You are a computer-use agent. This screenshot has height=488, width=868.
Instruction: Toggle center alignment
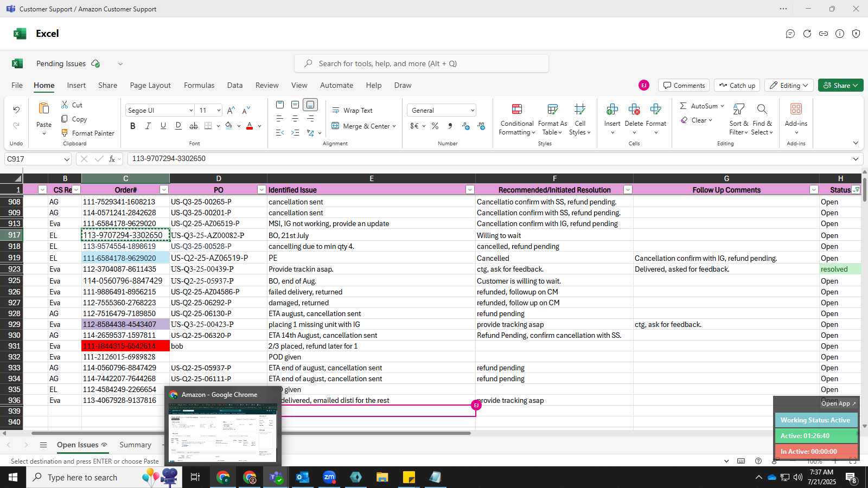[x=295, y=118]
